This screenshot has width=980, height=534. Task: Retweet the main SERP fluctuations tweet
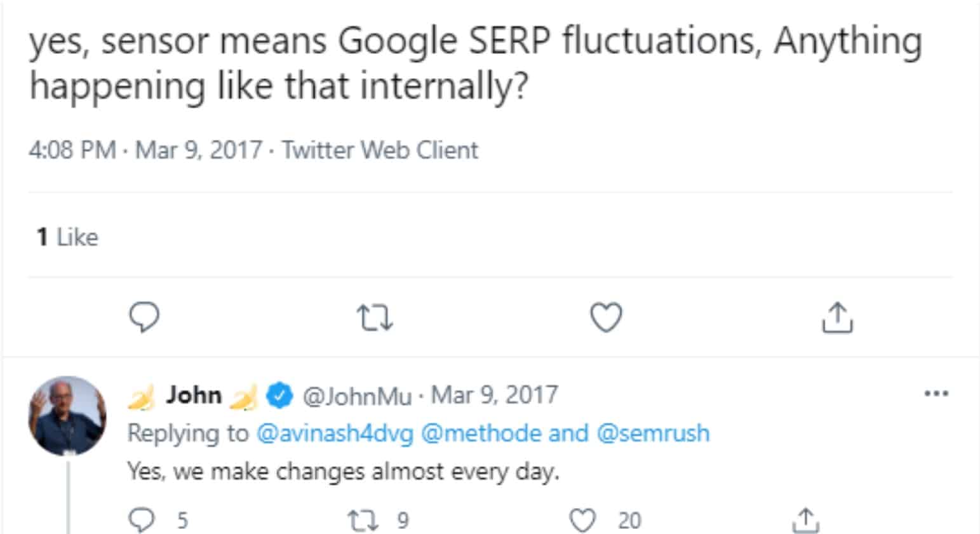375,317
